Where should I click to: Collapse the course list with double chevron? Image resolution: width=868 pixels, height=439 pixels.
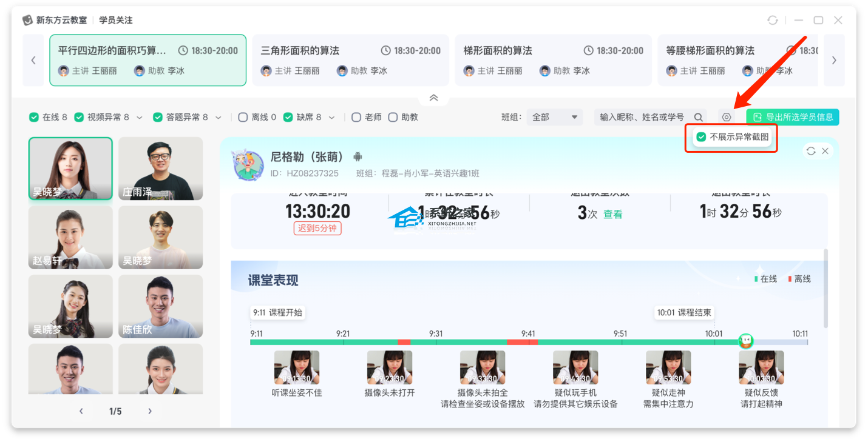click(x=433, y=98)
